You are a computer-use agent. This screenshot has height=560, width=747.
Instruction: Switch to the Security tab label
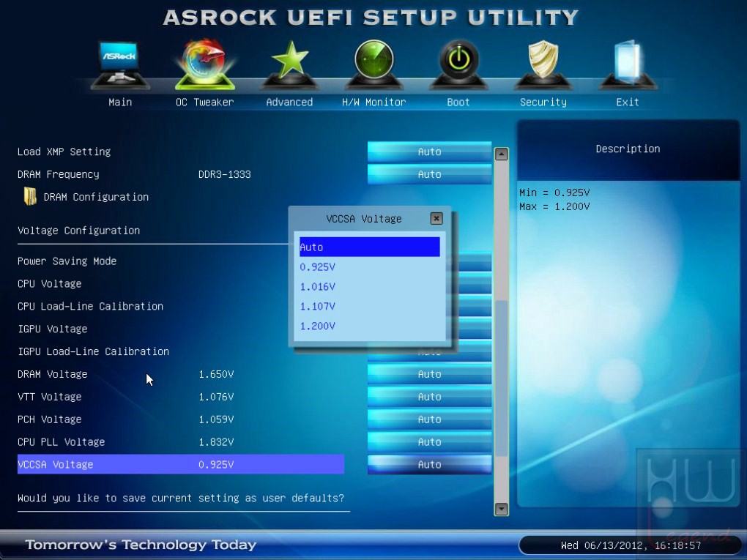pyautogui.click(x=543, y=102)
